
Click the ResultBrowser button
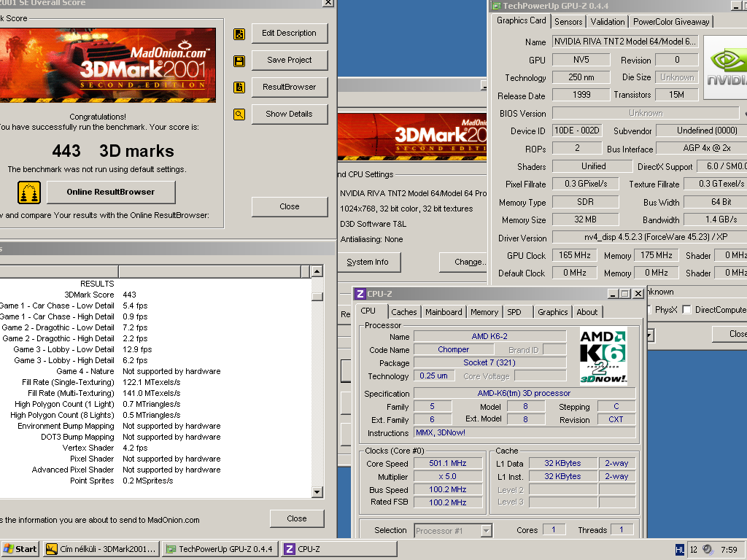(289, 87)
